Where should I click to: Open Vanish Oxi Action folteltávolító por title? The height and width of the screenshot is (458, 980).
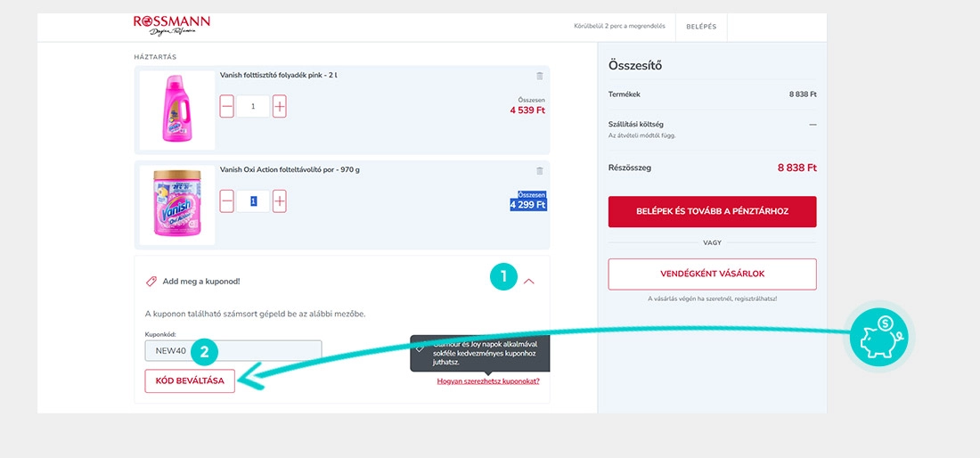[290, 169]
